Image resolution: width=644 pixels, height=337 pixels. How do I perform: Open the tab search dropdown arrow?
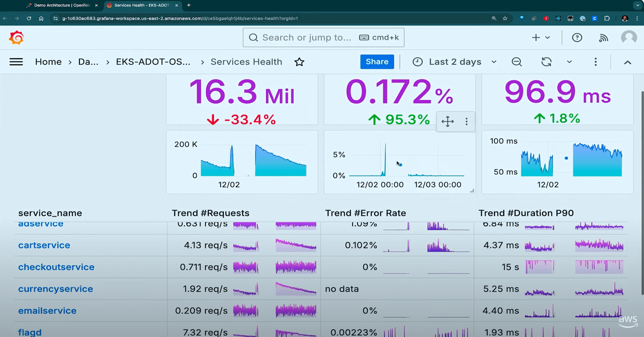pyautogui.click(x=638, y=5)
